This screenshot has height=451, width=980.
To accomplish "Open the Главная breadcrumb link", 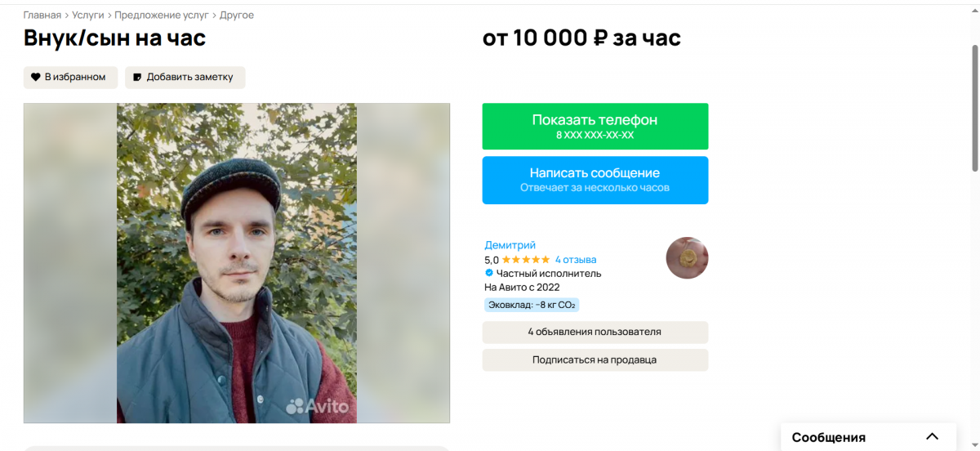I will [42, 15].
